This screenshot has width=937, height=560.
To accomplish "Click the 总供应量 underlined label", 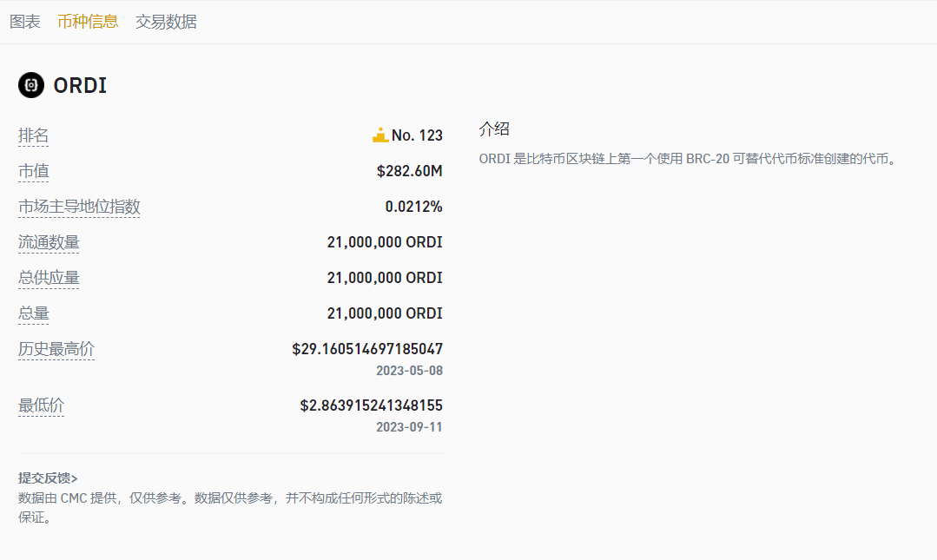I will click(49, 278).
